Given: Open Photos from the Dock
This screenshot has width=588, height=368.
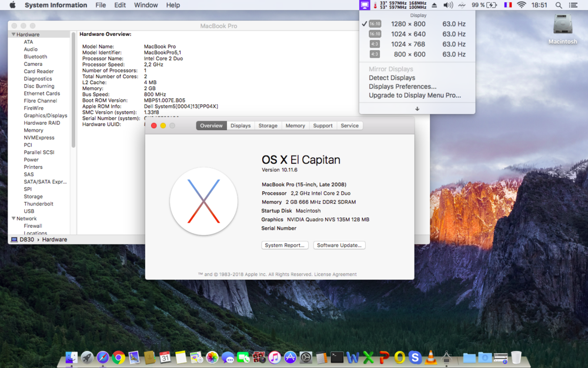Looking at the screenshot, I should [212, 357].
